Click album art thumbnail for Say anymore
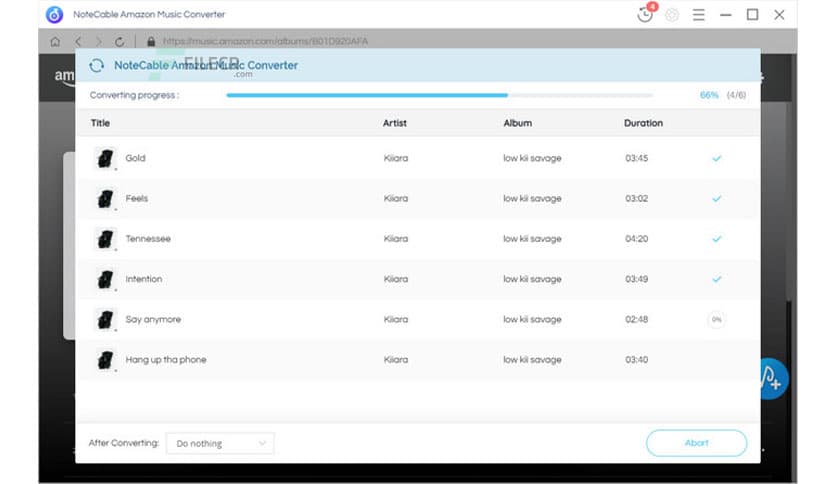Image resolution: width=836 pixels, height=484 pixels. (x=106, y=320)
